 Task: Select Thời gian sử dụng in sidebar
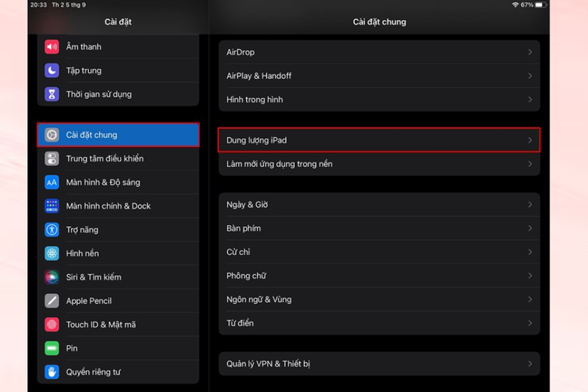[118, 94]
